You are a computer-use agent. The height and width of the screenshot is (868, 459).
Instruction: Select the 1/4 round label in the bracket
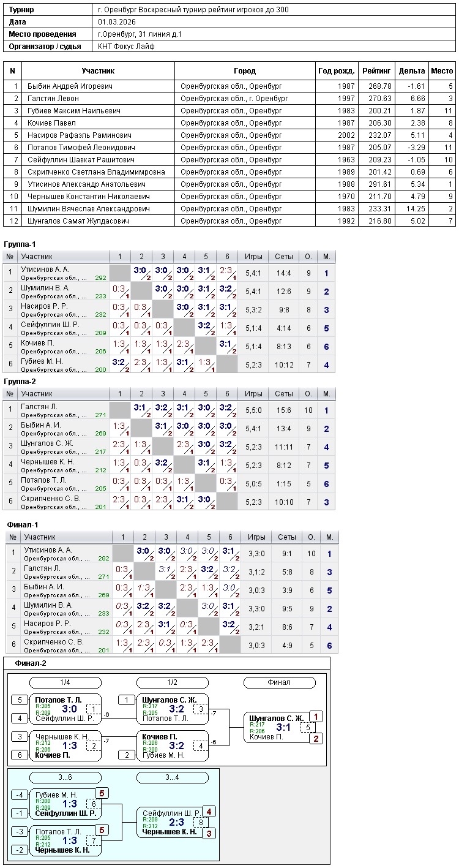coord(65,682)
